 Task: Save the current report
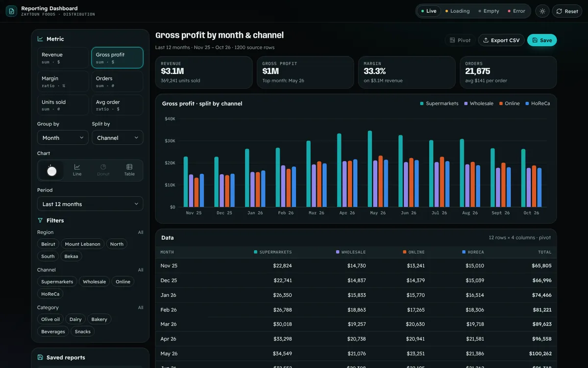[x=542, y=40]
